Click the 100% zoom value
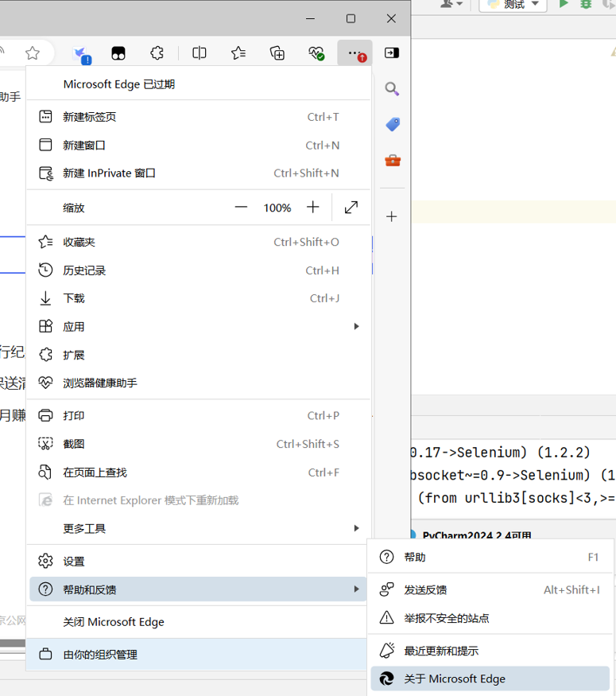 (277, 208)
